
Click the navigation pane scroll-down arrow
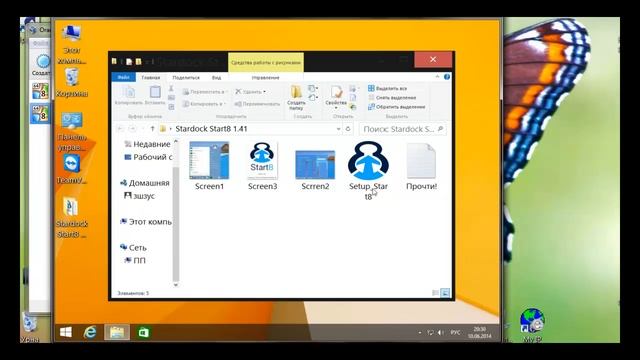click(176, 285)
